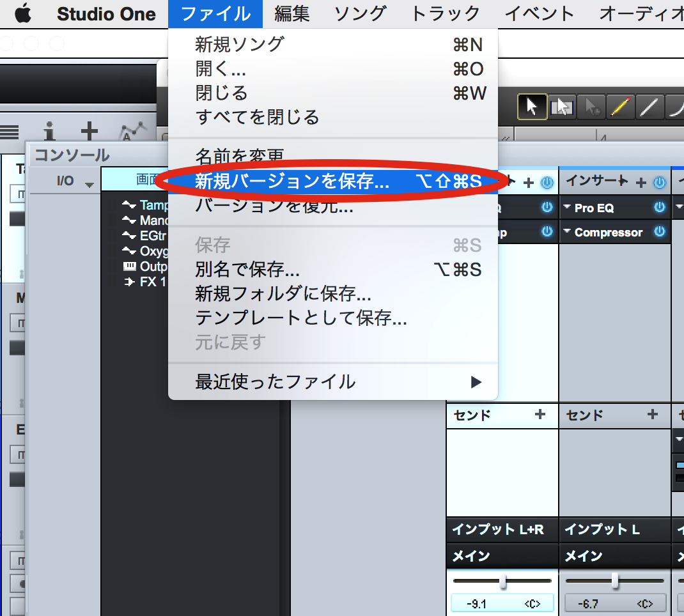This screenshot has height=616, width=684.
Task: Open the inspector info 'i' icon
Action: coord(49,131)
